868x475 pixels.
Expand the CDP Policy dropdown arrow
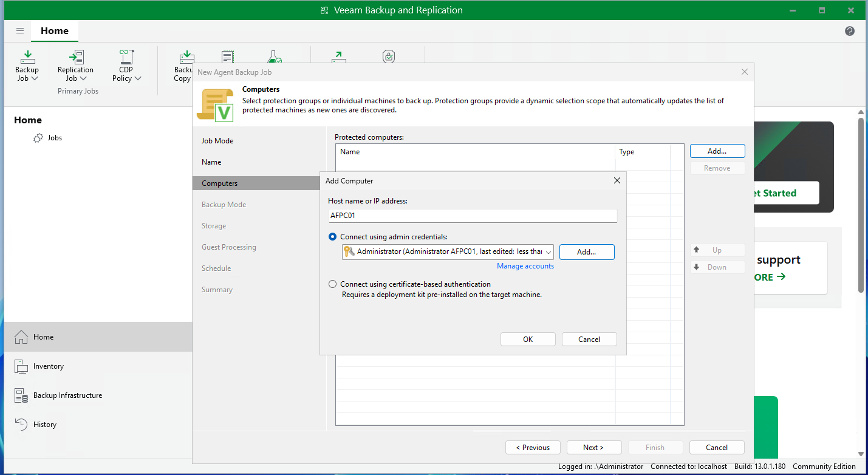point(138,78)
